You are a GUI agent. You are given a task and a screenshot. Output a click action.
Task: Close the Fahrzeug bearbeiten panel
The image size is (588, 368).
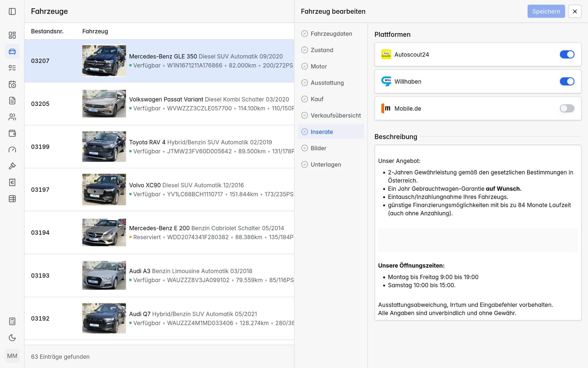click(575, 11)
